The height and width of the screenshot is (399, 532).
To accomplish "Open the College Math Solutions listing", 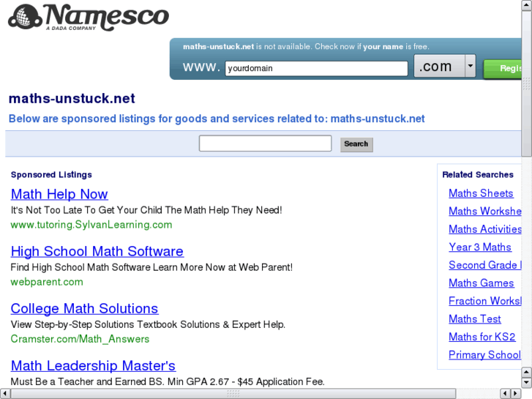I will click(84, 308).
